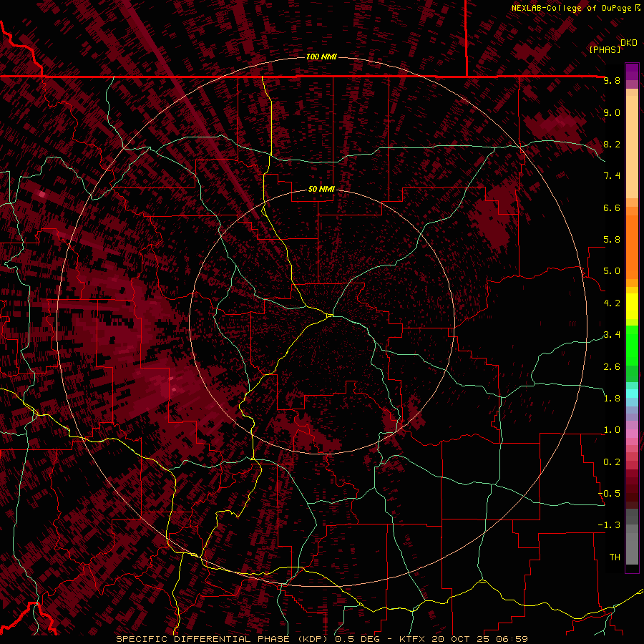
Task: Select the yellow segment of the color bar
Action: (632, 306)
